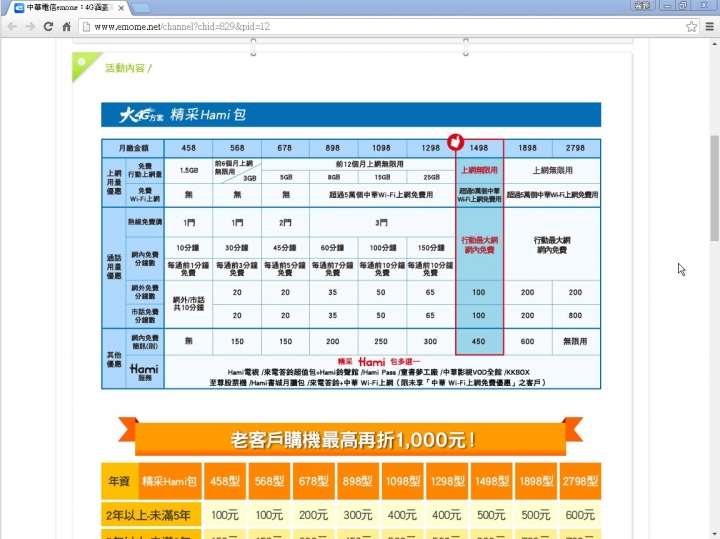Click the 網外/市話 共10分鐘 cell
Image resolution: width=720 pixels, height=539 pixels.
[x=189, y=303]
